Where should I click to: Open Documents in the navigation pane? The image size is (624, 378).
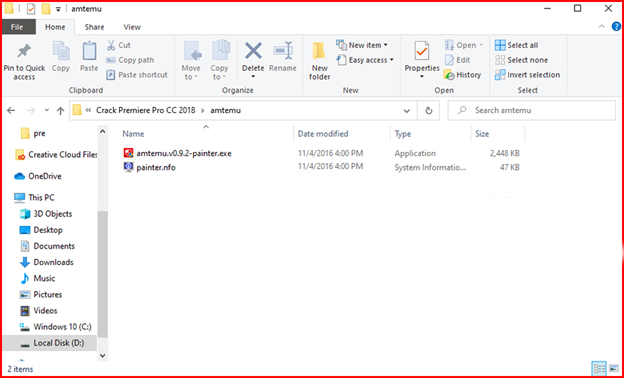pos(47,246)
